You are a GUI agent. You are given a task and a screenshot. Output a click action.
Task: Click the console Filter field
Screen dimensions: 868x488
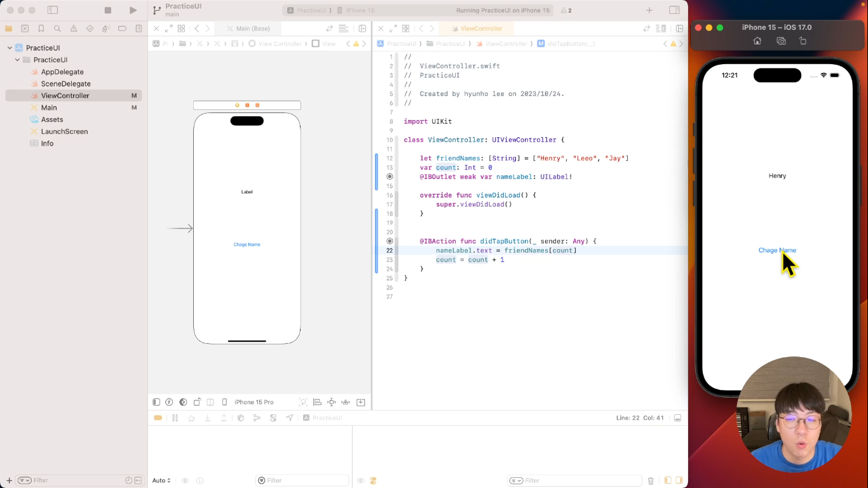click(574, 480)
